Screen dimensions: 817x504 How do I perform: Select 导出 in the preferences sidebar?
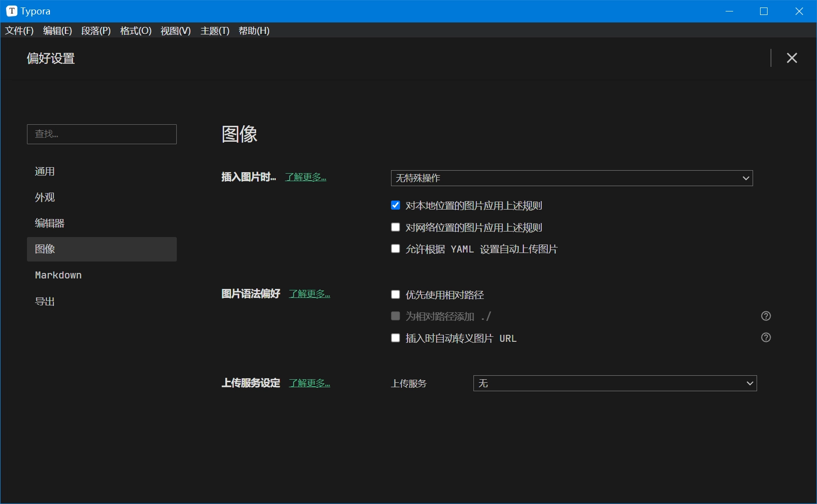pos(102,301)
